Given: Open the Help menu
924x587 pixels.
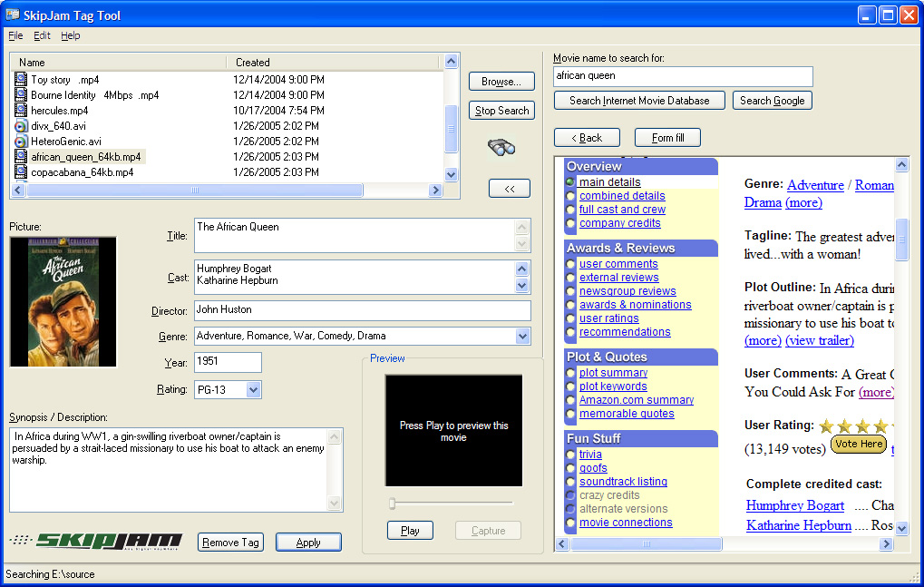Looking at the screenshot, I should pyautogui.click(x=70, y=35).
